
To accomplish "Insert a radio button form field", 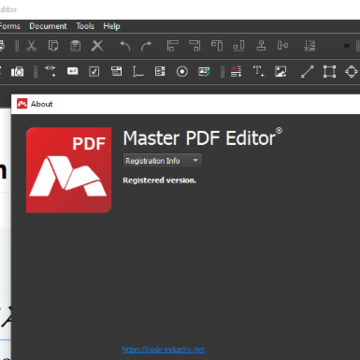I will [x=182, y=72].
